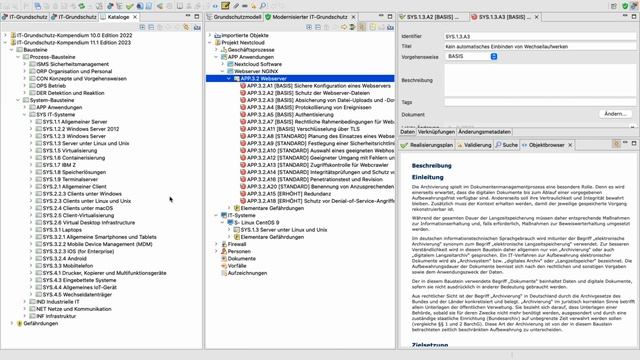Click the blue save icon in main toolbar
Screen dimensions: 640x360
click(x=38, y=6)
